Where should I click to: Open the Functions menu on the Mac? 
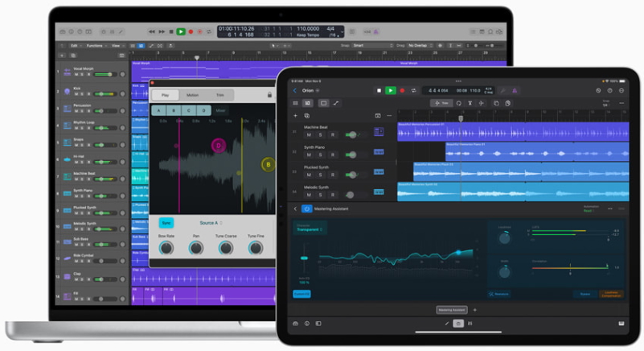click(x=96, y=46)
